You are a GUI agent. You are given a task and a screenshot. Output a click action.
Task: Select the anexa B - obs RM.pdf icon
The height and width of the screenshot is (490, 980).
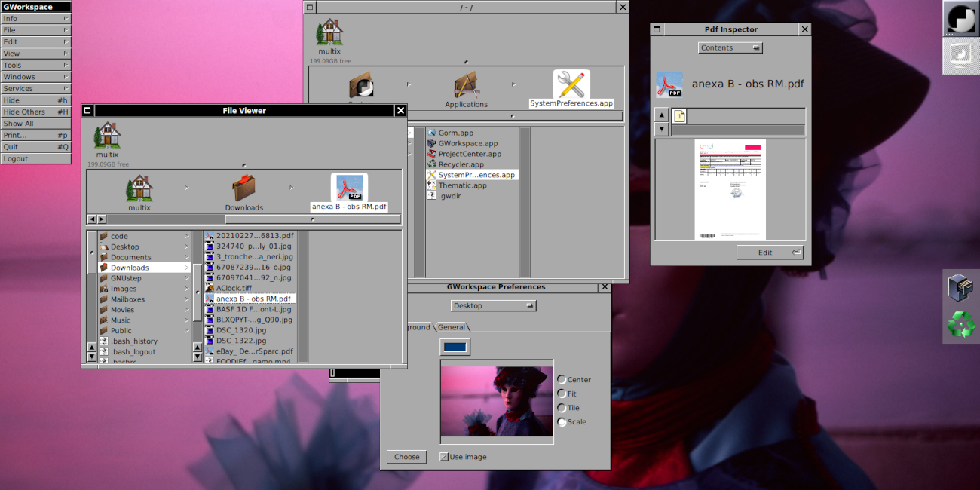coord(348,186)
